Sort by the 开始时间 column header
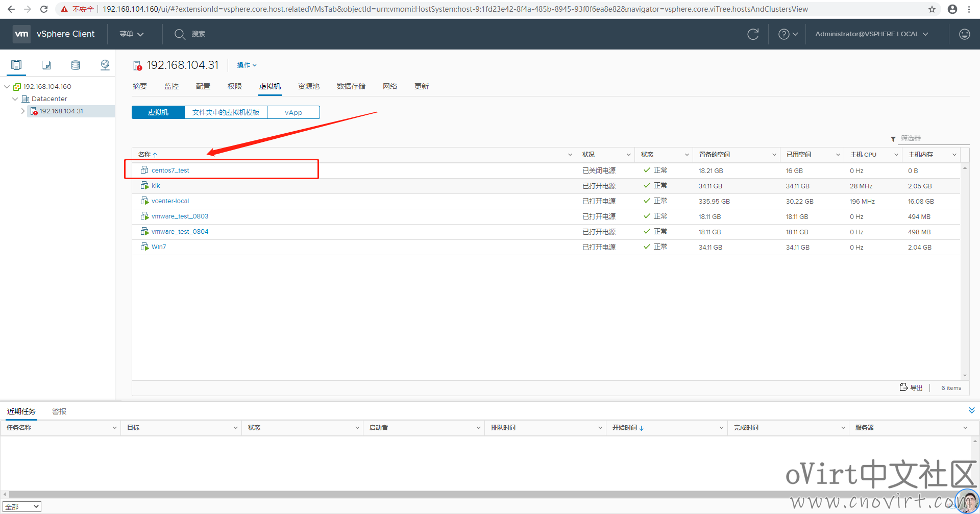The height and width of the screenshot is (514, 980). 627,428
